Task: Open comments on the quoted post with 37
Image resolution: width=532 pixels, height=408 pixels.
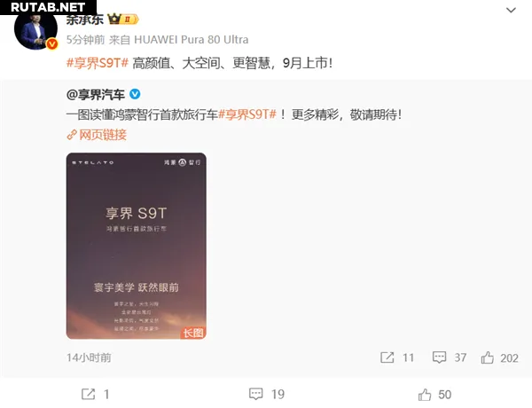Action: point(450,357)
